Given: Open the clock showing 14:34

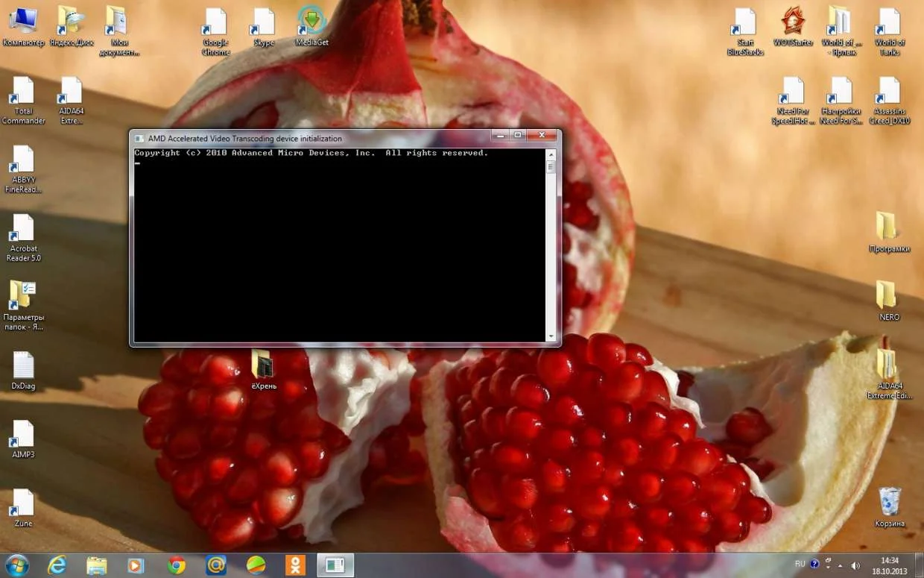Looking at the screenshot, I should [x=889, y=565].
